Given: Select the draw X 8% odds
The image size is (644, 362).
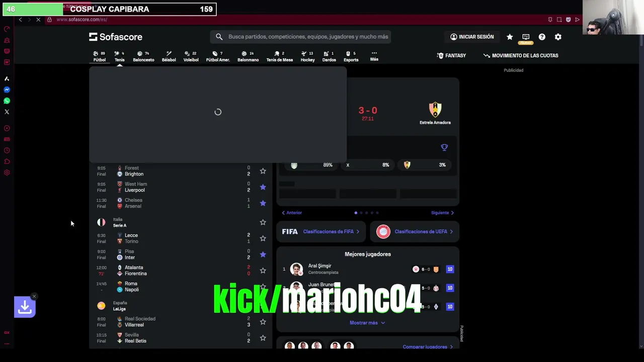Looking at the screenshot, I should pyautogui.click(x=368, y=165).
